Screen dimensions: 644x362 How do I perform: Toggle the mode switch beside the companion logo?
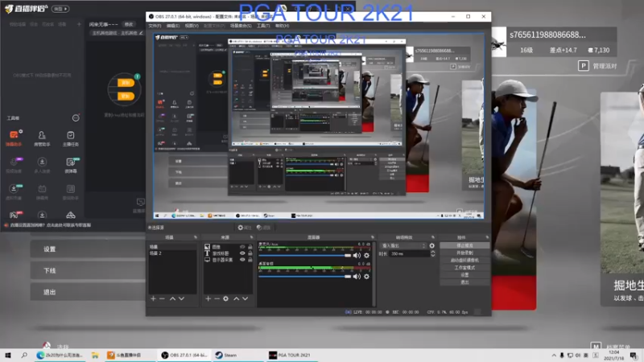pos(60,9)
